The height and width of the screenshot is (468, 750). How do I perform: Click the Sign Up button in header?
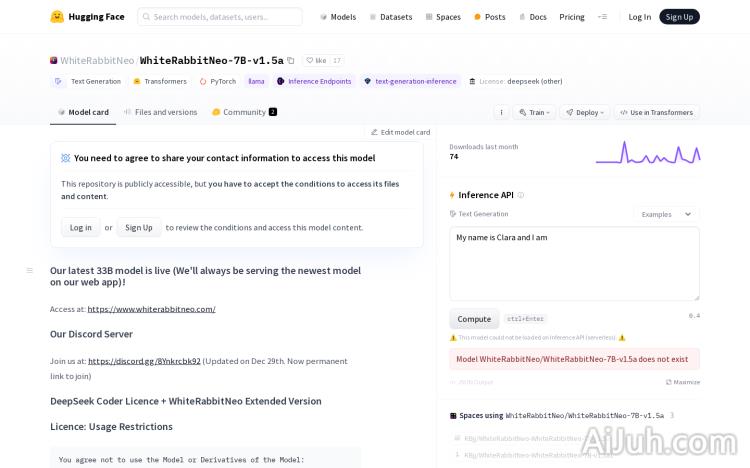[679, 17]
